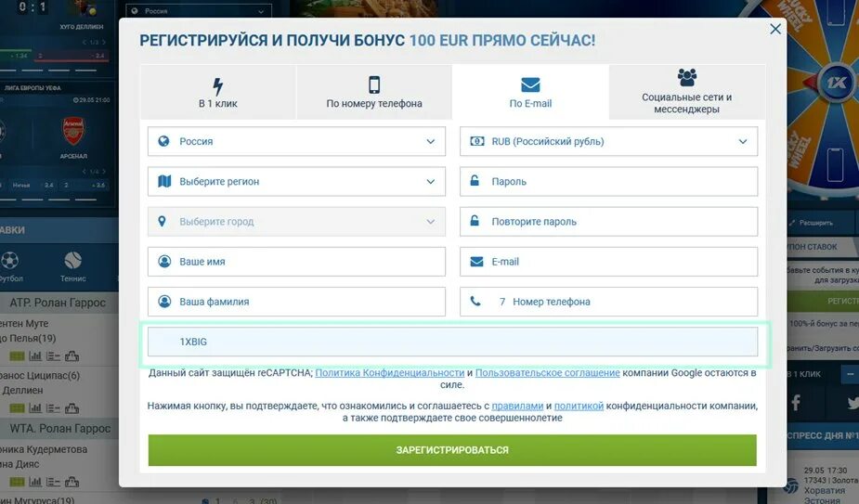This screenshot has width=859, height=504.
Task: Open the 'политикой' confidentiality link
Action: click(579, 406)
